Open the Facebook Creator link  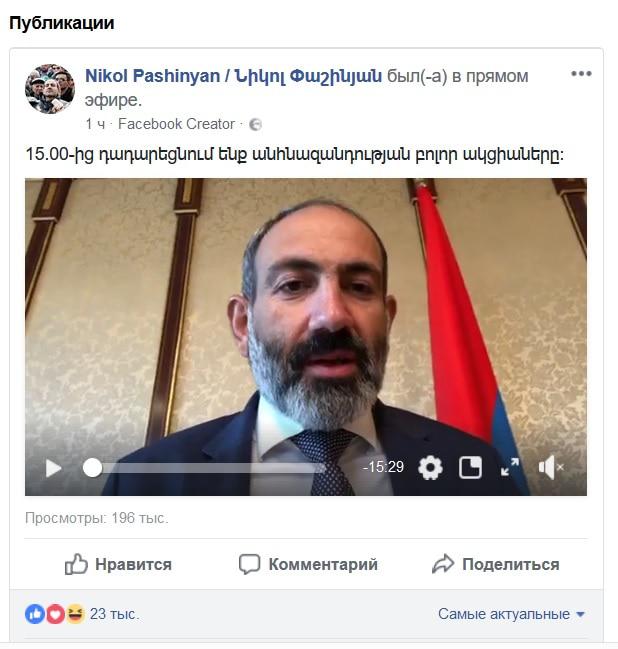click(x=176, y=124)
